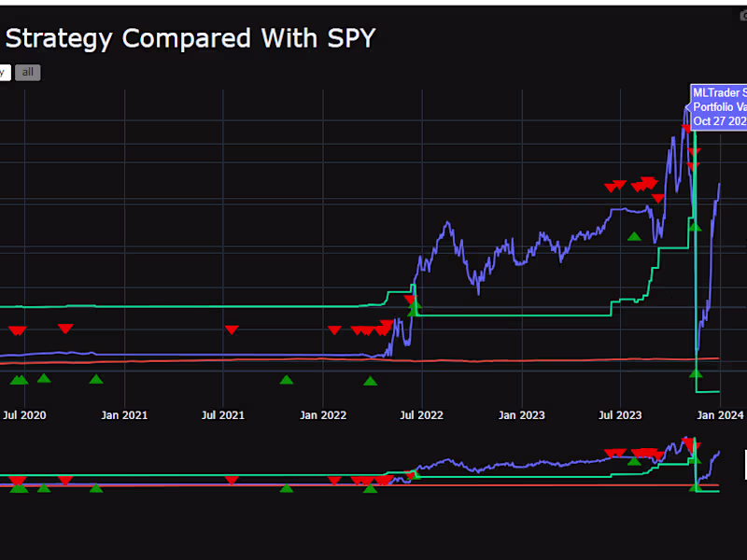
Task: Toggle the 'y' range selector button
Action: click(x=5, y=72)
